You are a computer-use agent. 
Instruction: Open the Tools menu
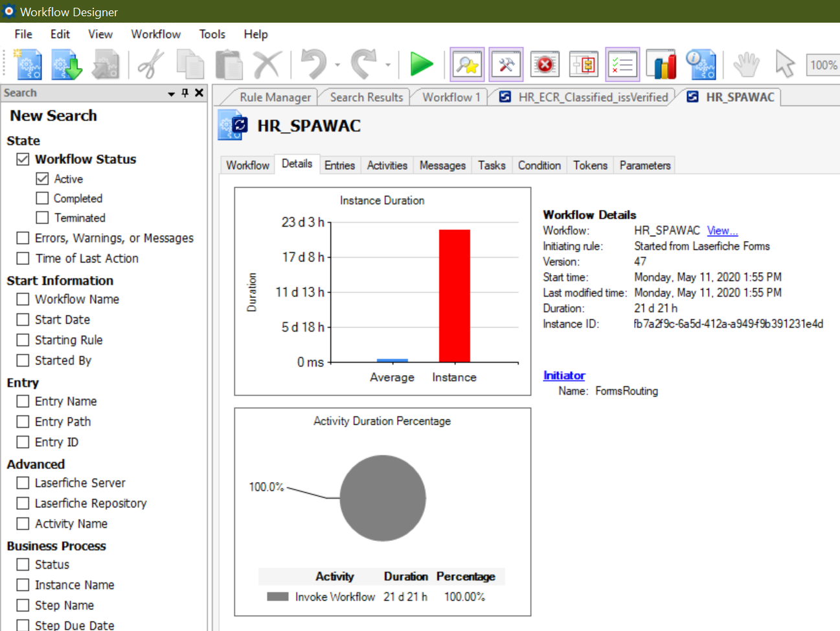(x=212, y=34)
